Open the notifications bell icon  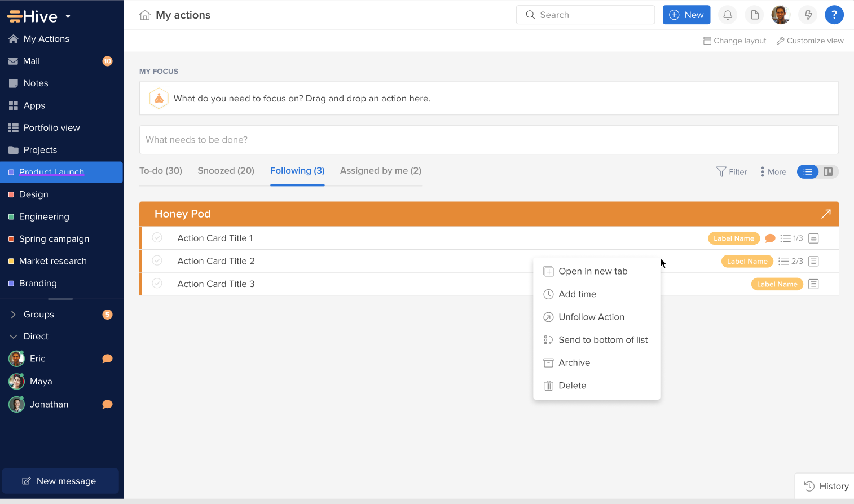tap(728, 15)
